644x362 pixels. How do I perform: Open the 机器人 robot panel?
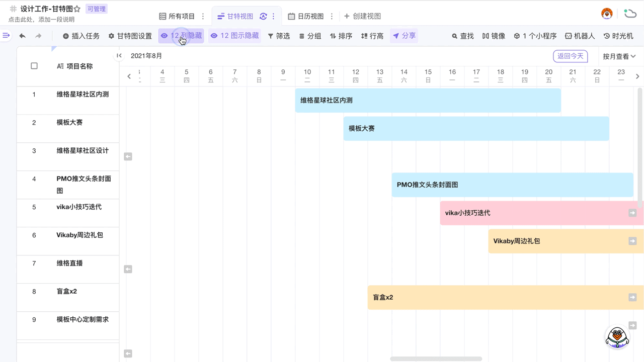point(580,36)
